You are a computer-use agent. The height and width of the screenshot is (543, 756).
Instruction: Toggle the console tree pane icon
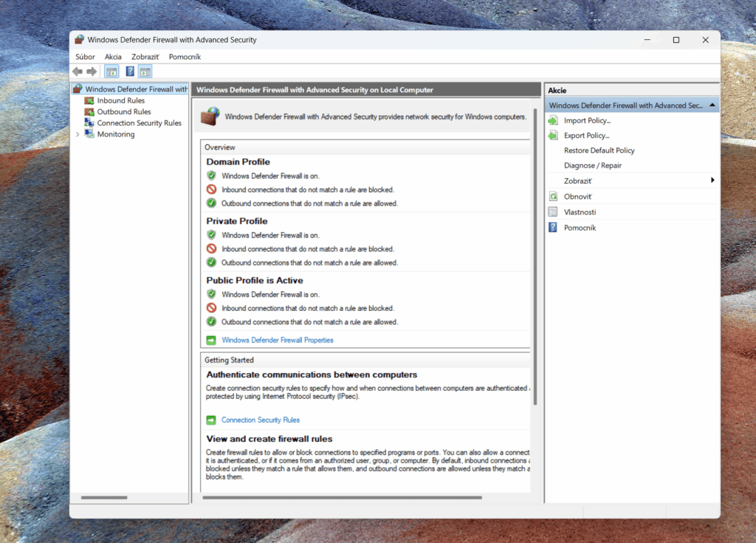pos(111,72)
